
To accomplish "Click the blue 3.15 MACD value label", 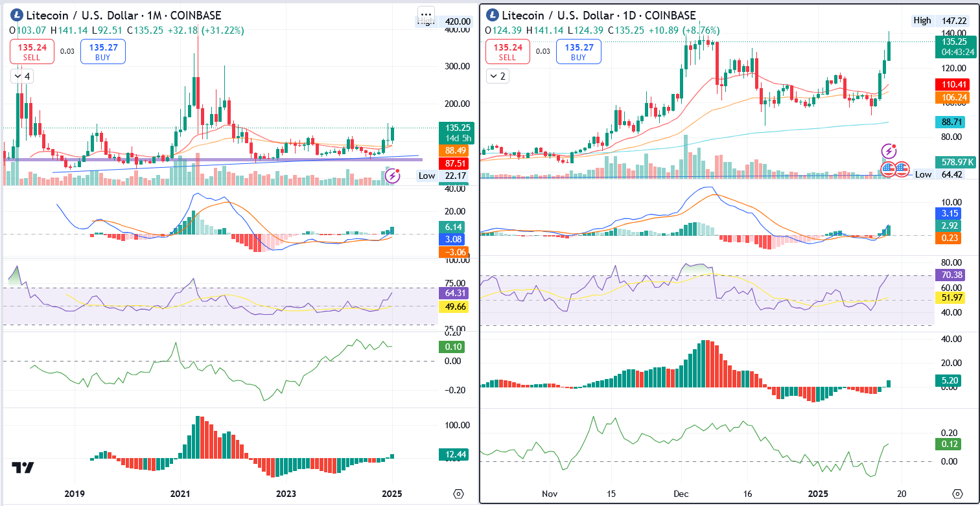I will [950, 213].
